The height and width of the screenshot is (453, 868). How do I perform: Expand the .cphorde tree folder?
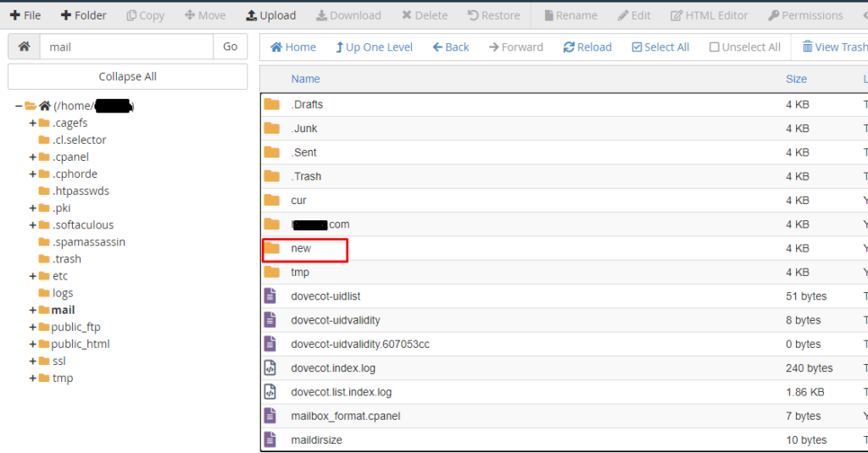pos(33,174)
